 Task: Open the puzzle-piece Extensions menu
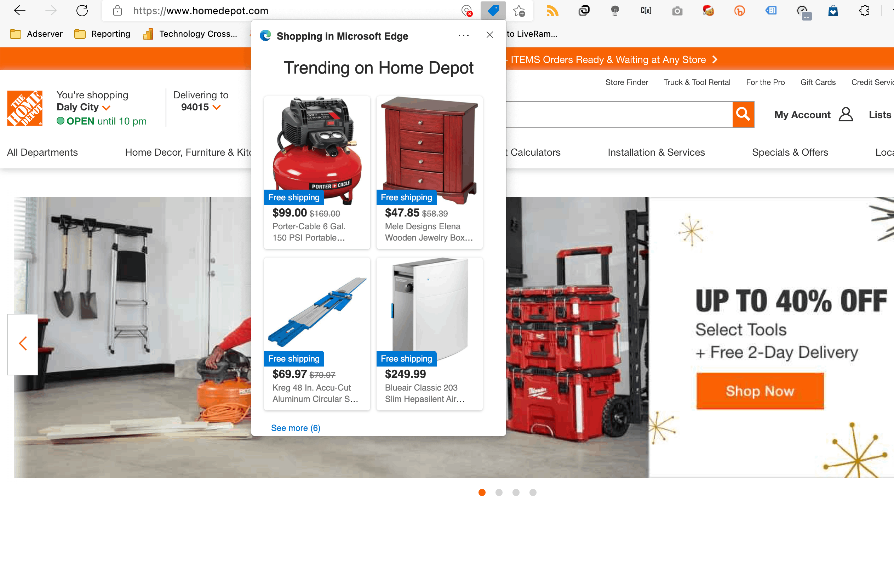tap(864, 11)
